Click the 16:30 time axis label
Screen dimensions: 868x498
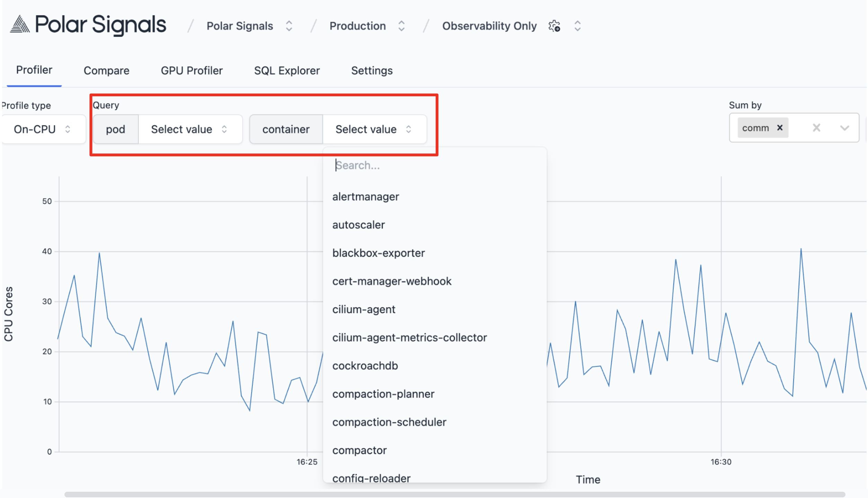[x=721, y=462]
